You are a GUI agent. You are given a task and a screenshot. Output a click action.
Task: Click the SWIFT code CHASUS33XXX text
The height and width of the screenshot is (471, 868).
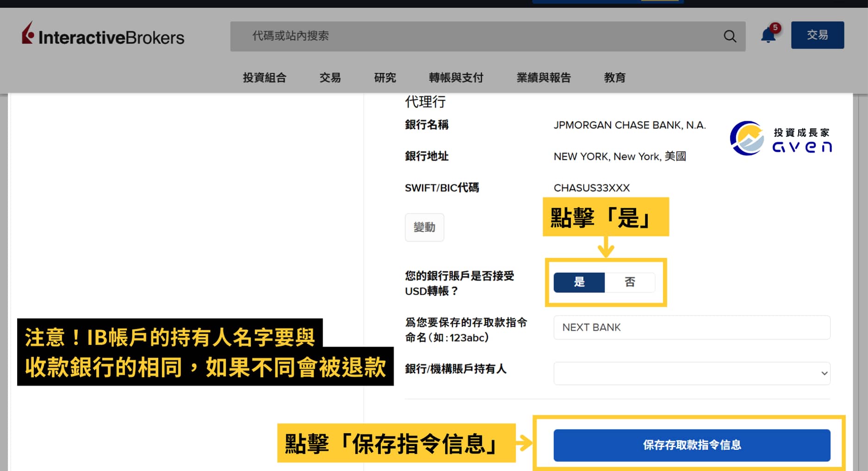pos(591,188)
